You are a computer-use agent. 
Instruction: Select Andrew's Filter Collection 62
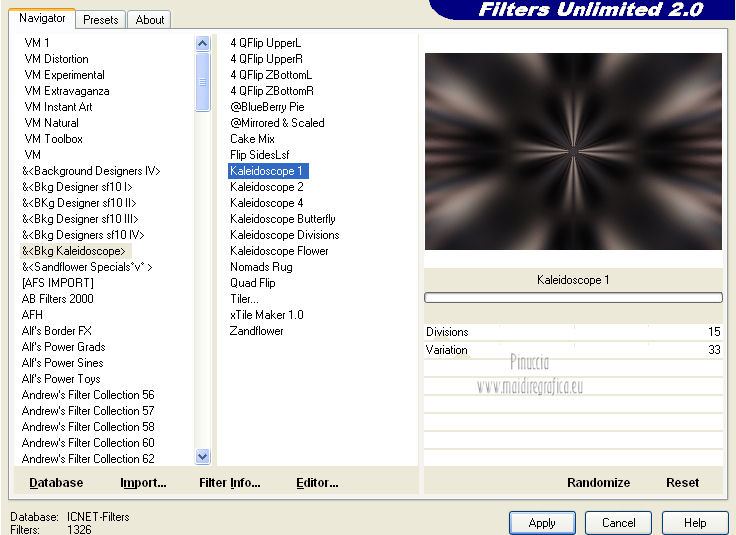click(88, 458)
